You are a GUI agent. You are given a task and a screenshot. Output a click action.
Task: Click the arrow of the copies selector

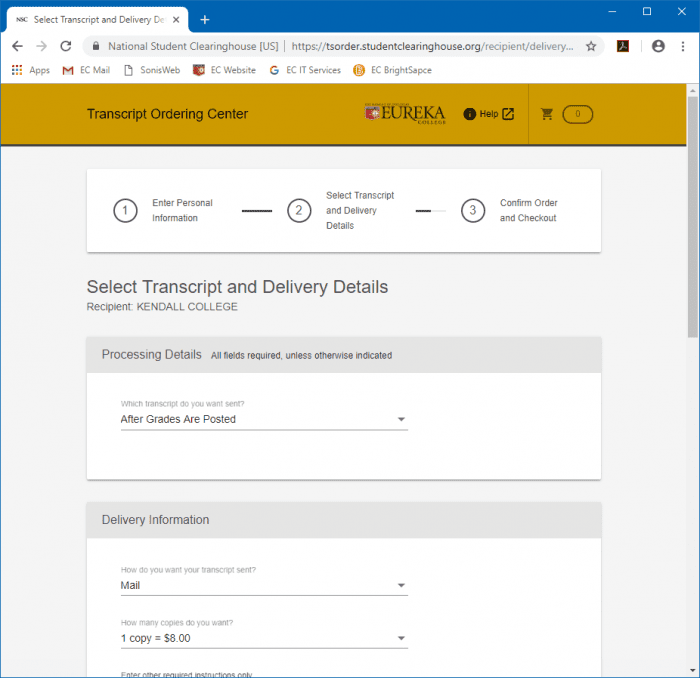pyautogui.click(x=401, y=638)
